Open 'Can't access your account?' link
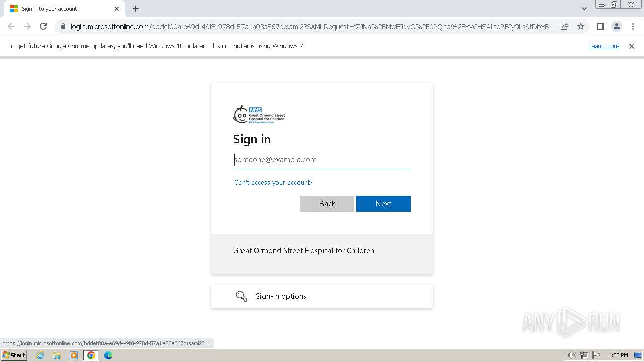Image resolution: width=644 pixels, height=362 pixels. 274,182
